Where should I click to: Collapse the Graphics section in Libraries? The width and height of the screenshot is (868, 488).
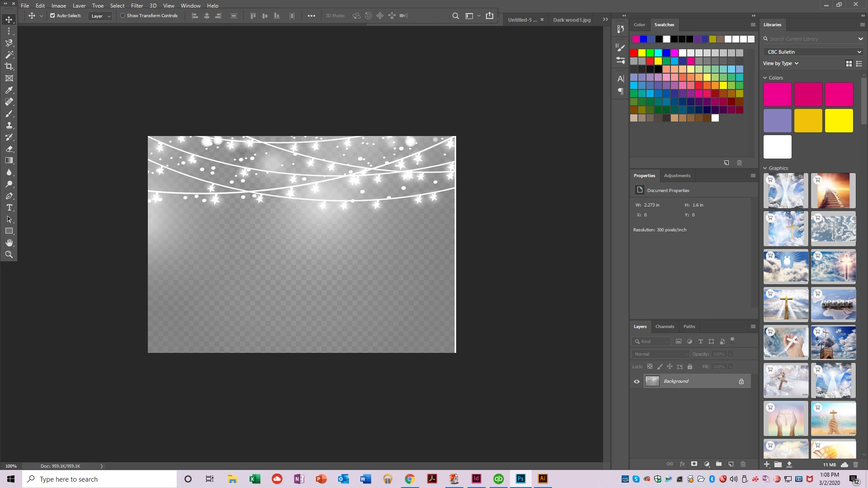click(x=765, y=168)
